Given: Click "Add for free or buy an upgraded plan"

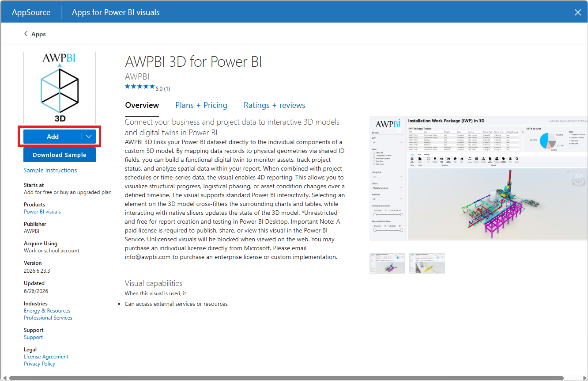Looking at the screenshot, I should 68,192.
